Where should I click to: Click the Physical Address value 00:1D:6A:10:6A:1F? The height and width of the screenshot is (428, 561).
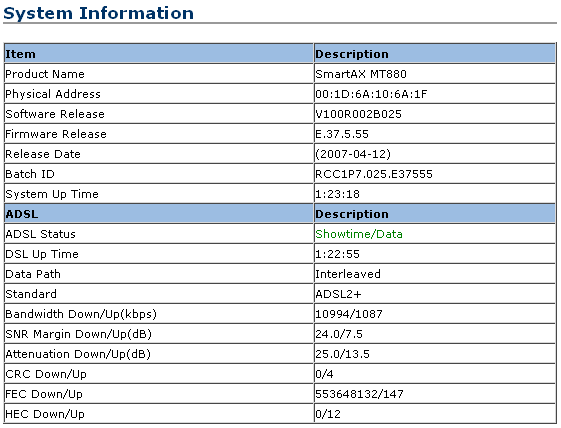[371, 94]
